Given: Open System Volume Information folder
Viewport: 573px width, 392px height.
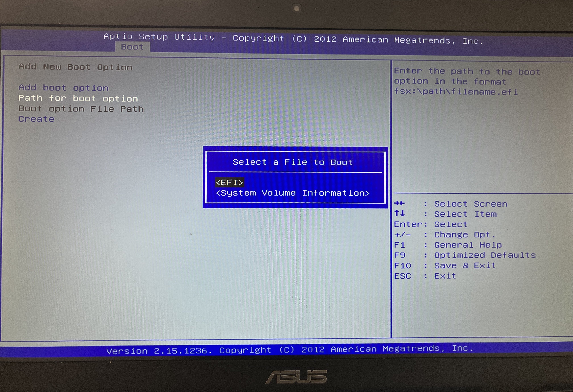Looking at the screenshot, I should 293,193.
